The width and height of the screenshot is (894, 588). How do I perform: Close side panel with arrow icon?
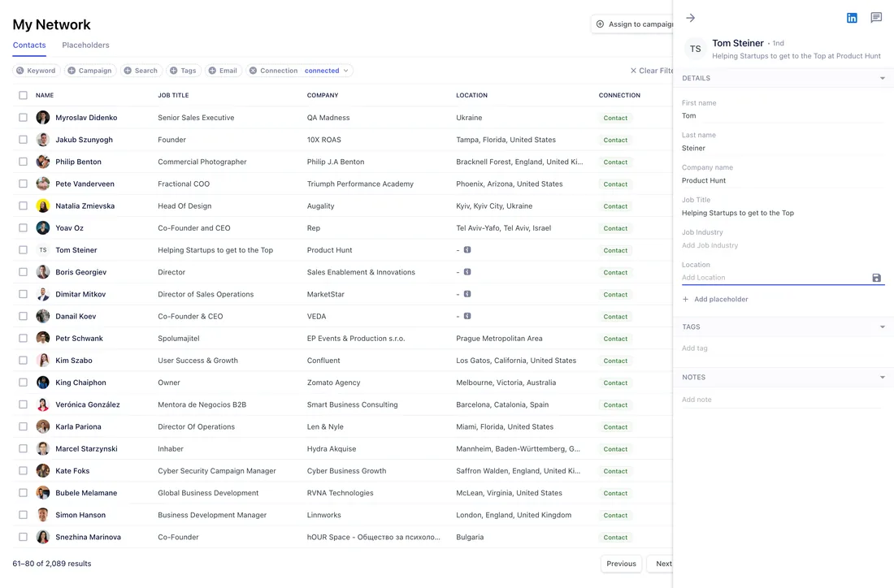click(x=691, y=18)
